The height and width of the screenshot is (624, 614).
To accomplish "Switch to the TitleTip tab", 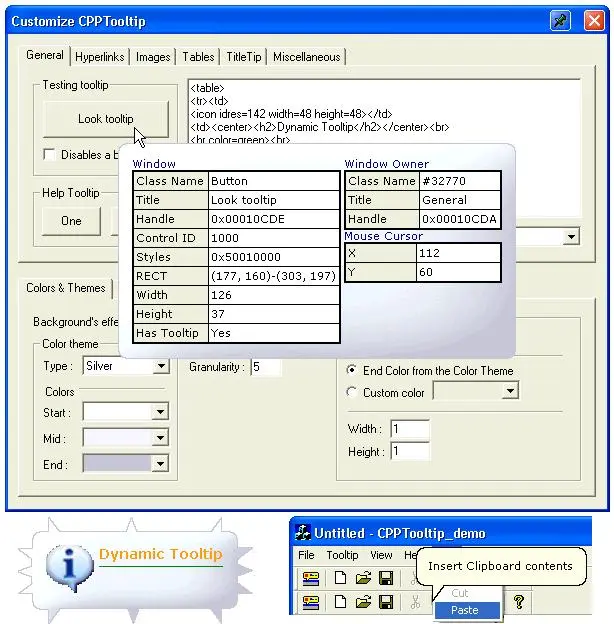I will pyautogui.click(x=244, y=57).
